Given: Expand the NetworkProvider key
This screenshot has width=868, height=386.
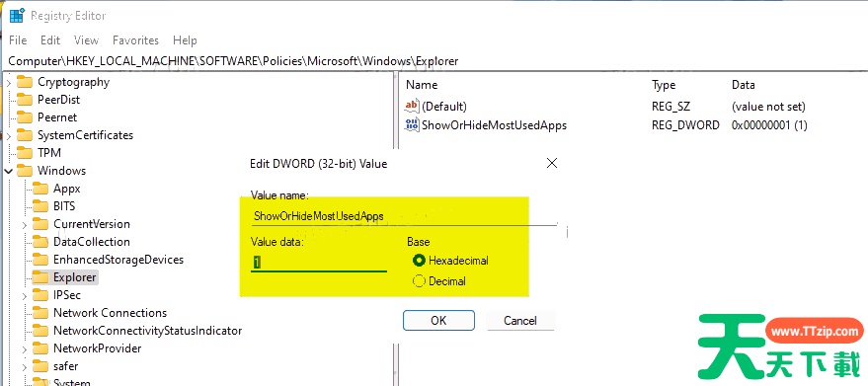Looking at the screenshot, I should [x=25, y=349].
